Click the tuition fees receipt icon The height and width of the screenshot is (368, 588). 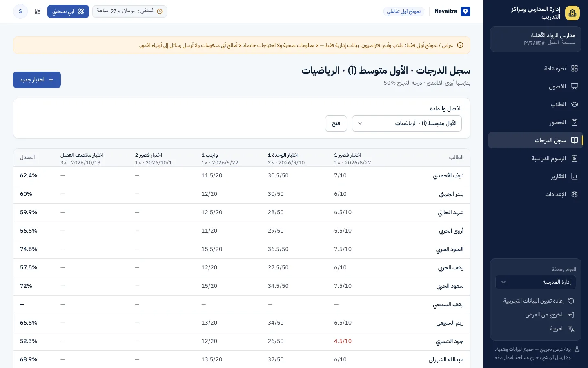(x=575, y=158)
